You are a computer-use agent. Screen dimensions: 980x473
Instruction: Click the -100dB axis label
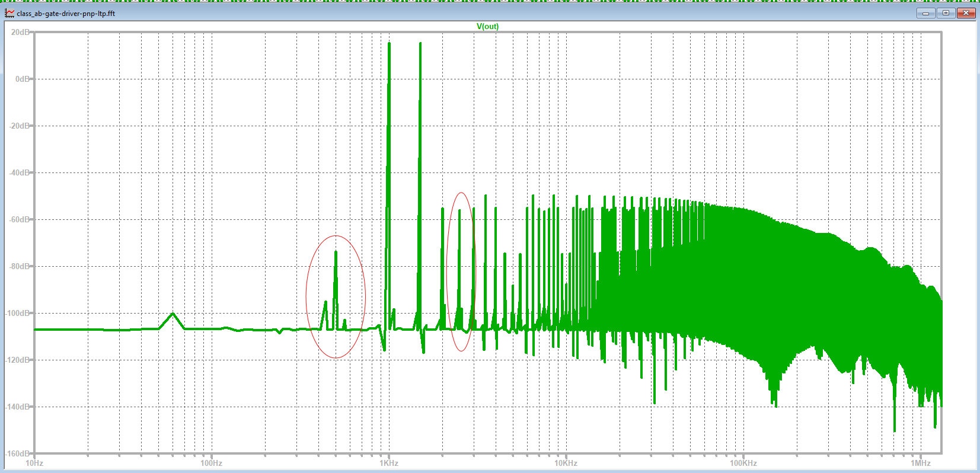tap(18, 313)
